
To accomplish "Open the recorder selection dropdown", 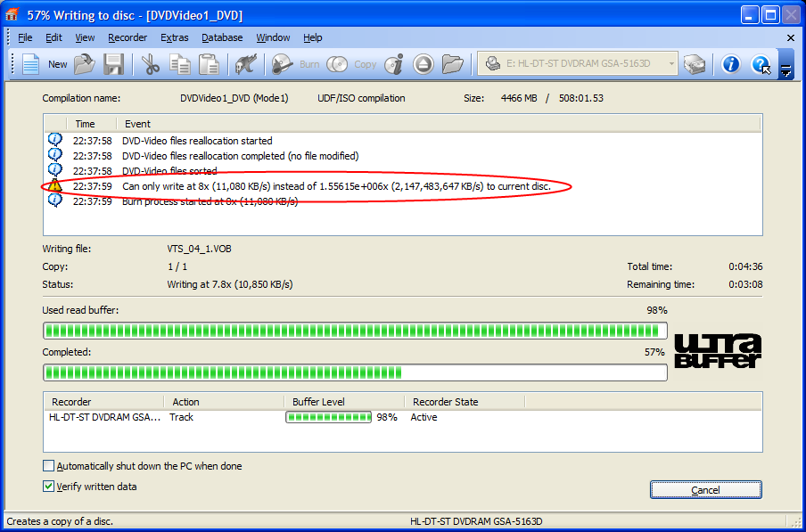I will (x=671, y=63).
